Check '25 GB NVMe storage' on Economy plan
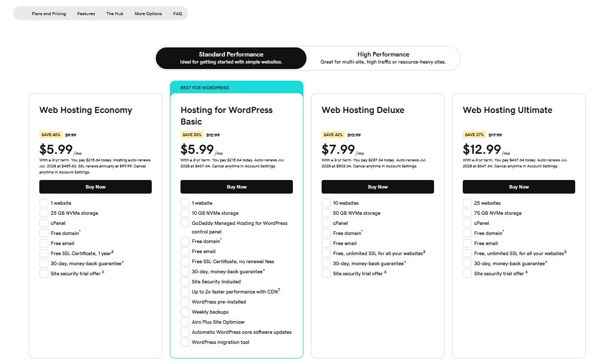This screenshot has width=613, height=364. [44, 213]
